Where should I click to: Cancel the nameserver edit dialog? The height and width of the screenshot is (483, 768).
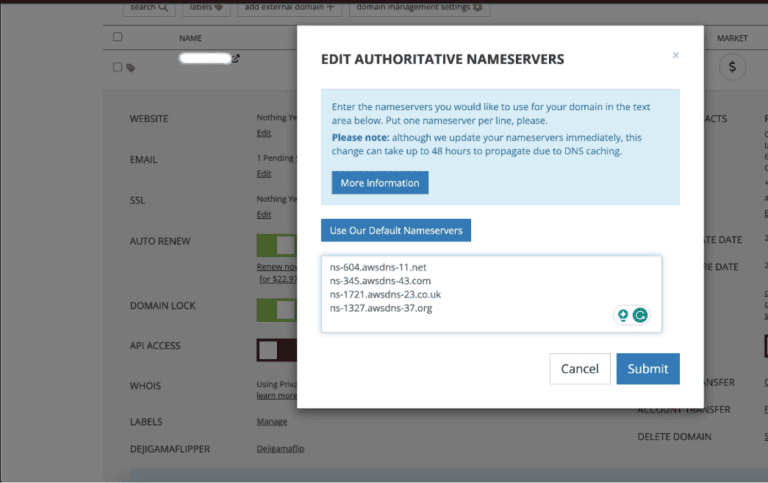coord(579,368)
